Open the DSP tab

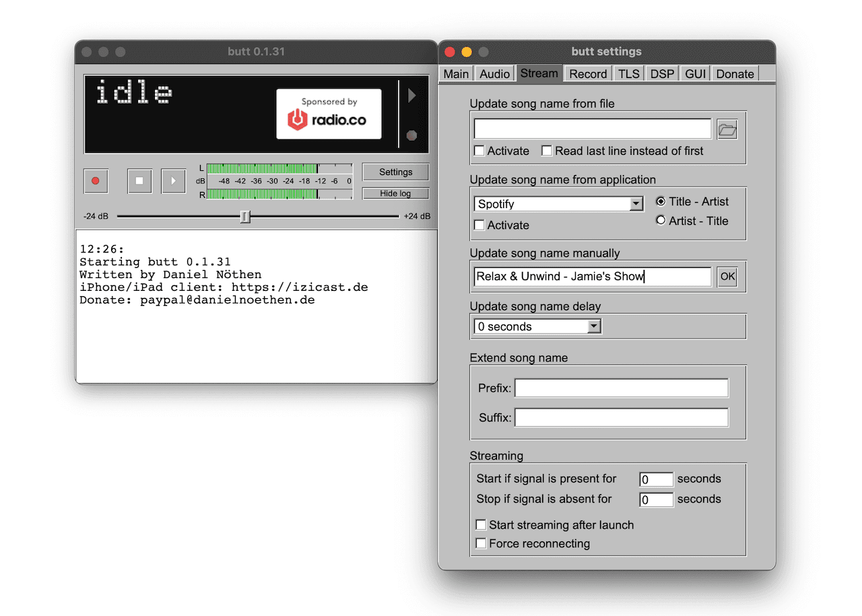pyautogui.click(x=661, y=73)
